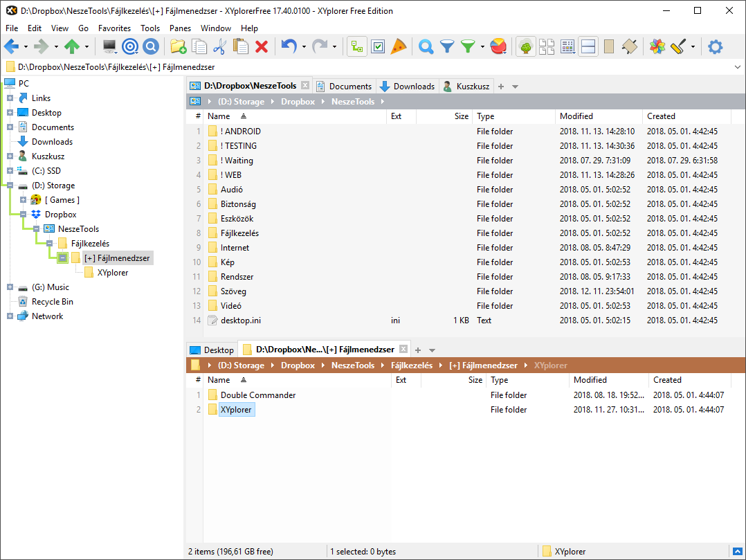Open the File menu
The image size is (746, 560).
point(12,28)
